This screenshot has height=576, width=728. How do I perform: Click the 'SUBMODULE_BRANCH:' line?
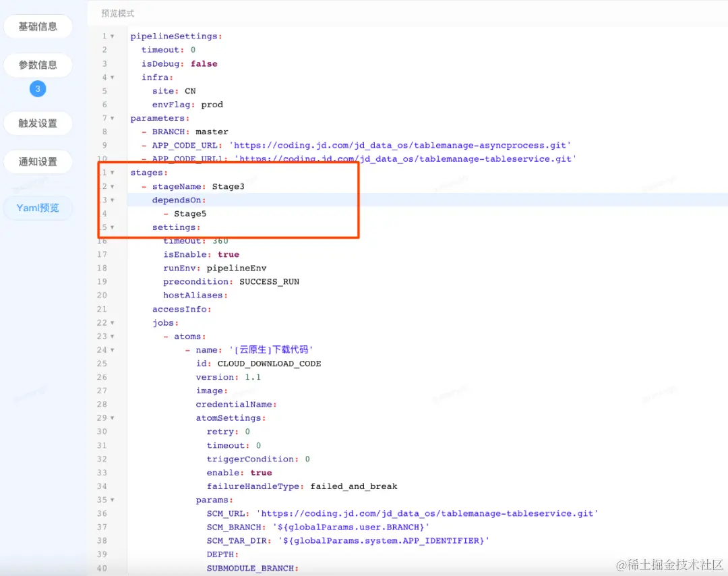click(253, 568)
